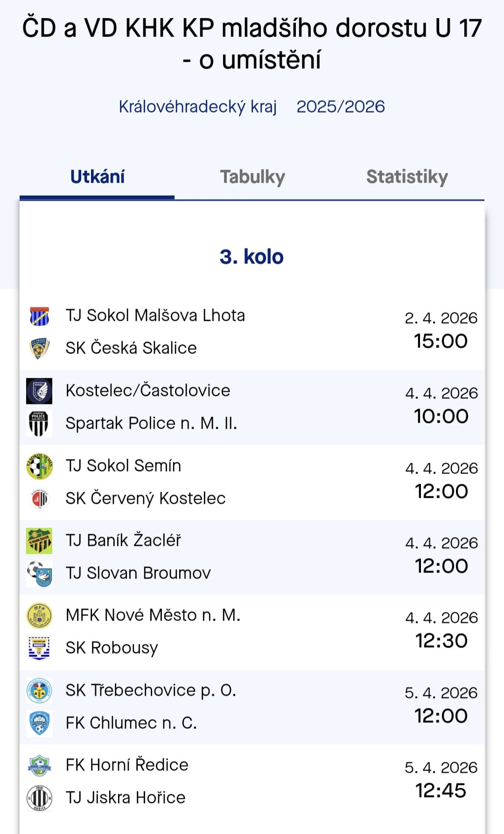
Task: Click the TJ Sokol Malšova Lhota club logo
Action: coord(39,316)
